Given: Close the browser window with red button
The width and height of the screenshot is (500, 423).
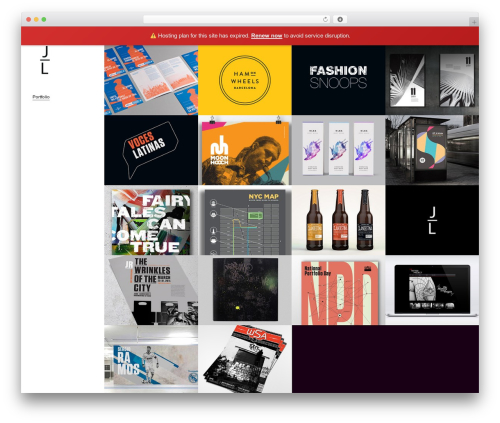Looking at the screenshot, I should [29, 20].
